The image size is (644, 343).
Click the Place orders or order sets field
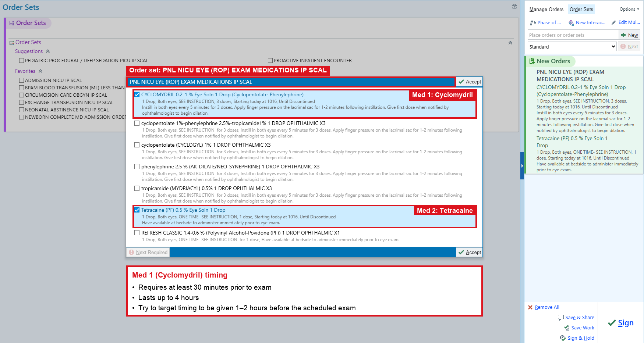pyautogui.click(x=573, y=35)
